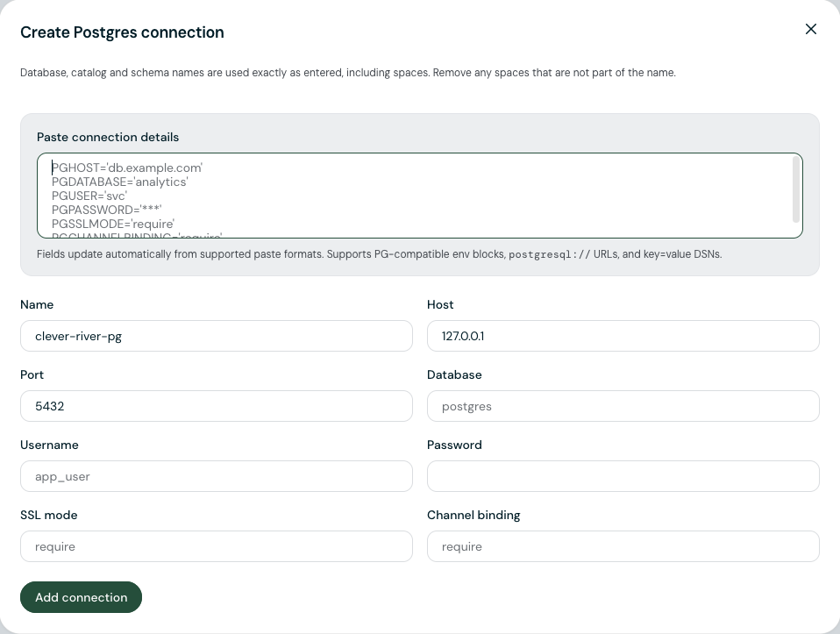Click the Add connection button
This screenshot has width=840, height=634.
click(81, 597)
